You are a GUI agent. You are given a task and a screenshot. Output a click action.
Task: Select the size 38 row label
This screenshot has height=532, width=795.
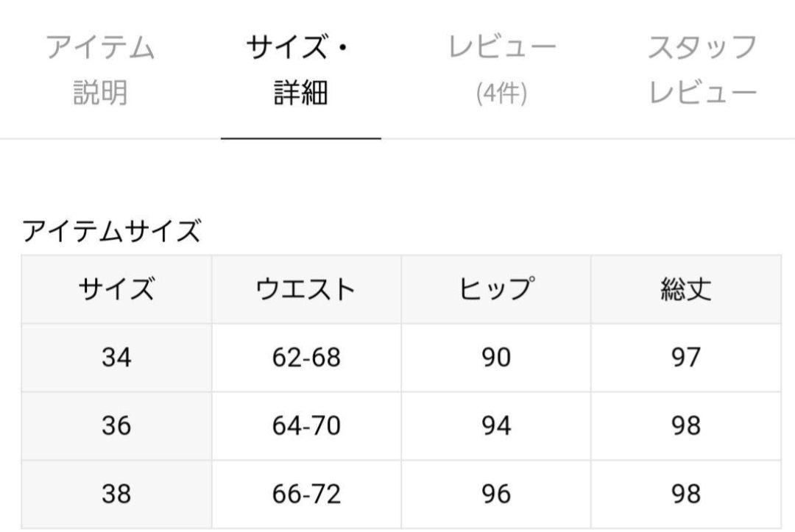[116, 494]
